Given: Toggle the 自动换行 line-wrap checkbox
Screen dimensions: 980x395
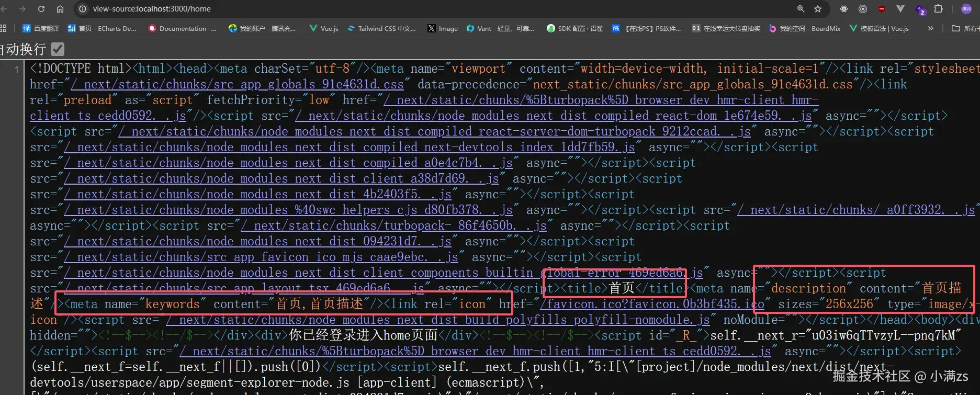Looking at the screenshot, I should (58, 49).
